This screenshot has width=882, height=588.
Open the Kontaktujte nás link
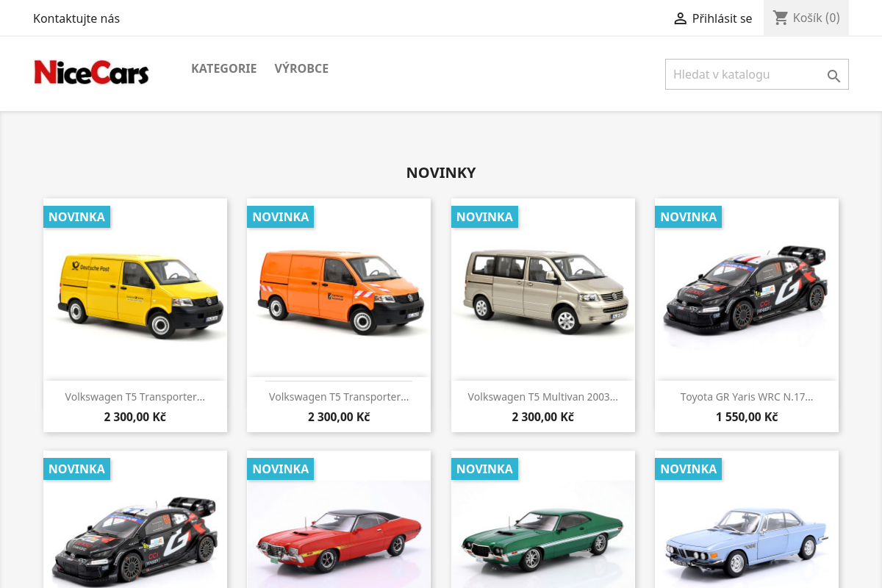[x=76, y=18]
